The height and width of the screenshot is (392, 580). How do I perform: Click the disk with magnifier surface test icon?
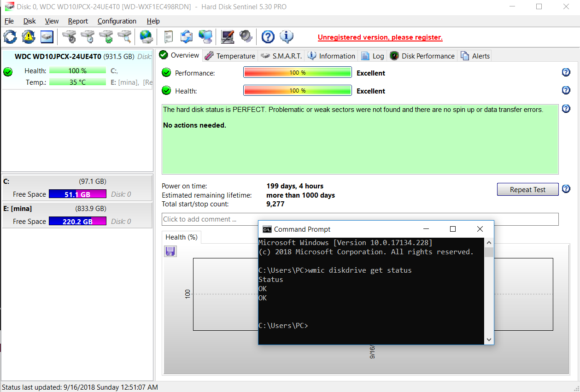pos(124,37)
